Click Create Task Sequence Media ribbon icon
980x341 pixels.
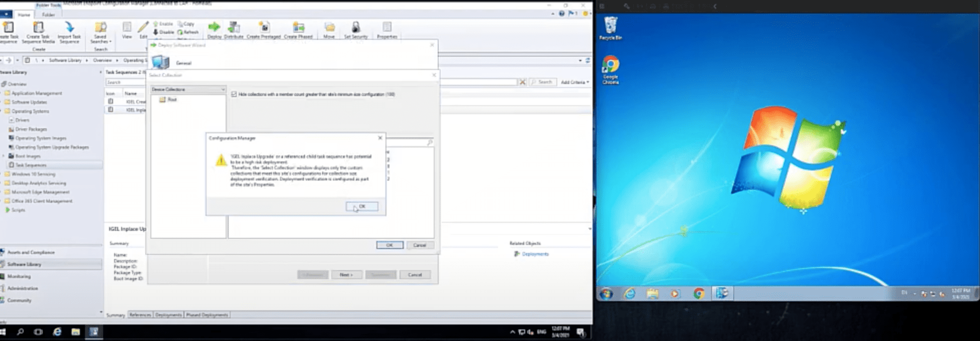tap(38, 32)
